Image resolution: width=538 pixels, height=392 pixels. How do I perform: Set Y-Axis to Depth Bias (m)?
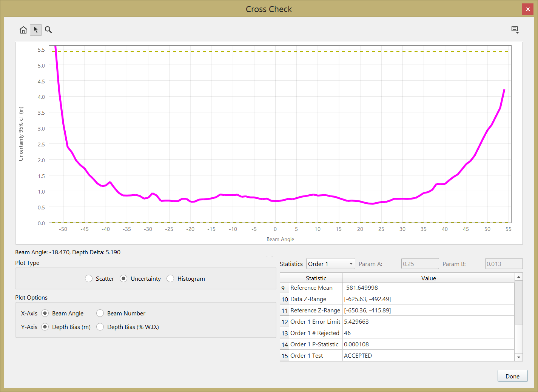click(45, 327)
